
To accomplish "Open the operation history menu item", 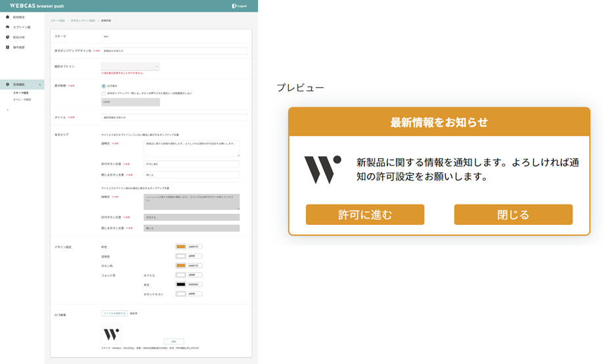I will [19, 47].
